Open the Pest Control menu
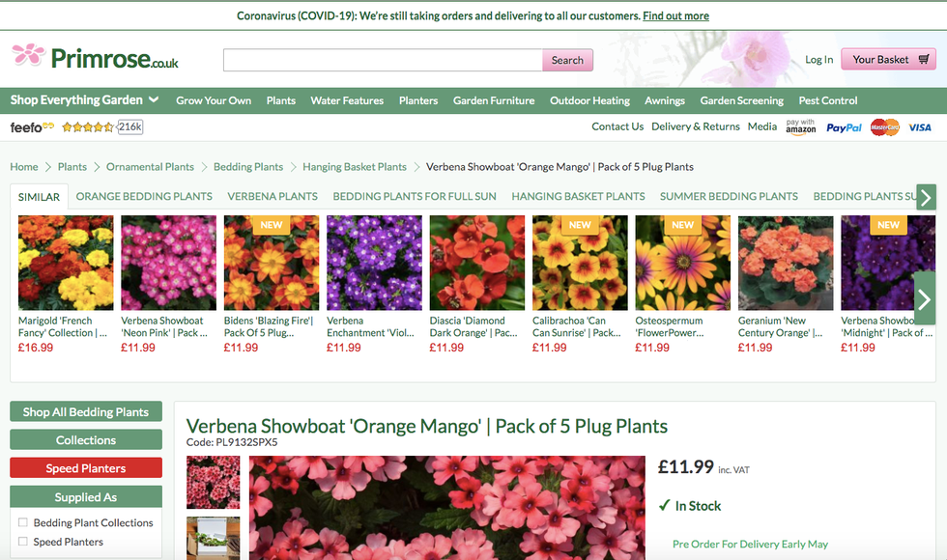The image size is (947, 560). (827, 100)
